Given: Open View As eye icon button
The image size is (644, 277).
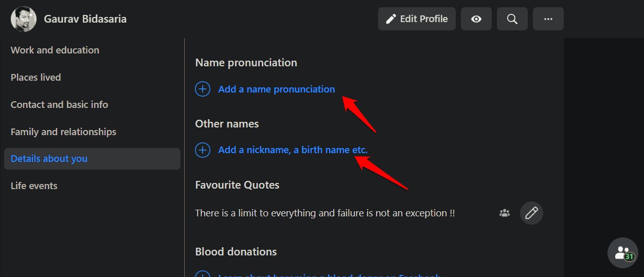Looking at the screenshot, I should point(476,19).
